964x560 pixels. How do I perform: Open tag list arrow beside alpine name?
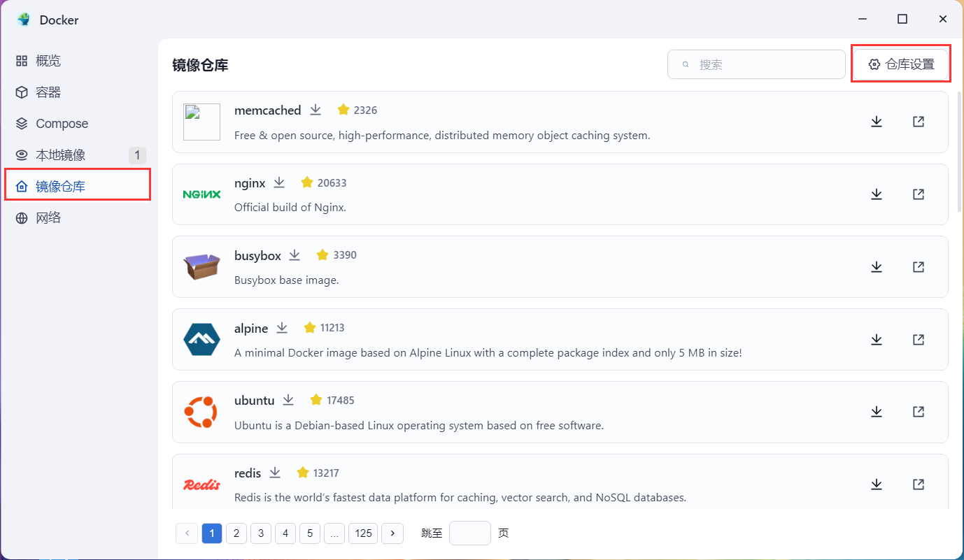(282, 328)
